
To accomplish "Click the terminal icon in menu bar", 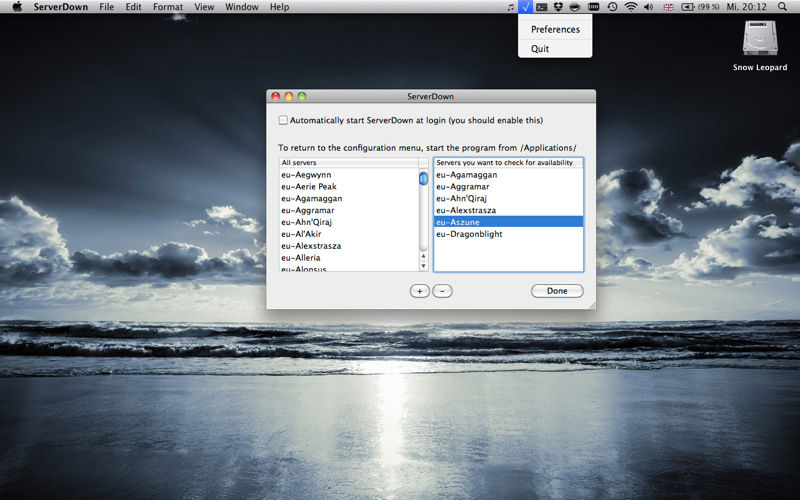I will [541, 7].
